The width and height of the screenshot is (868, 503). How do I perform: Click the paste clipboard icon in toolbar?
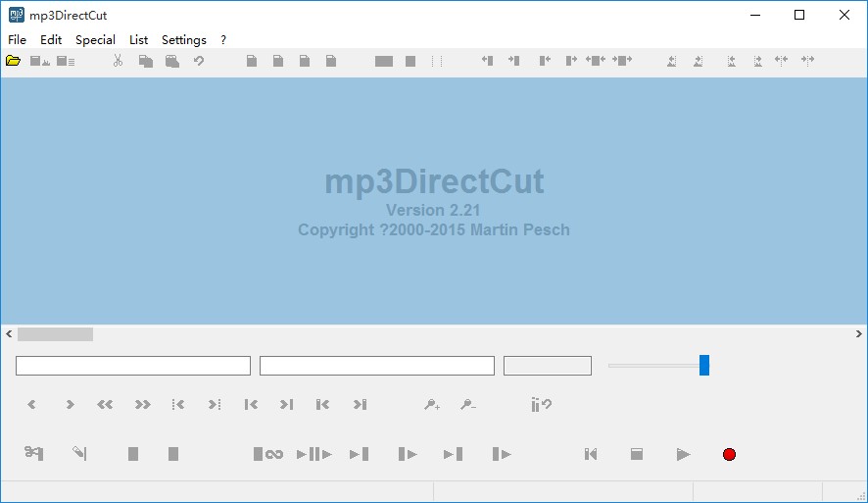[172, 61]
